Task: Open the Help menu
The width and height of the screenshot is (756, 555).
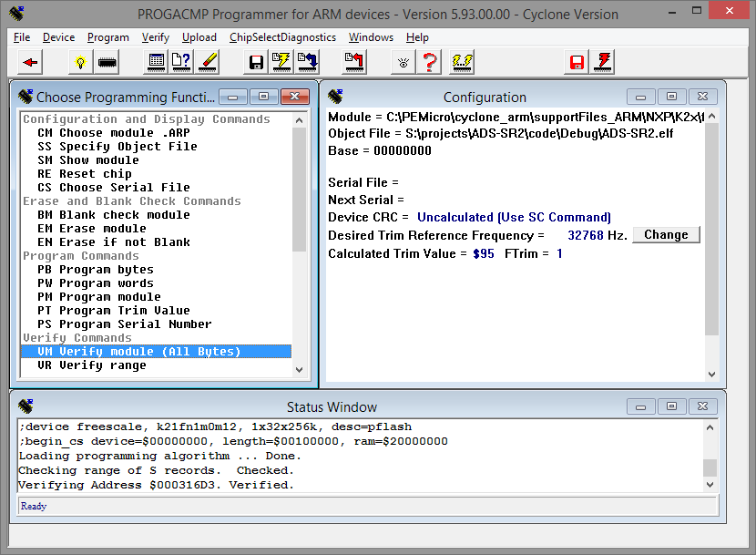Action: click(417, 37)
